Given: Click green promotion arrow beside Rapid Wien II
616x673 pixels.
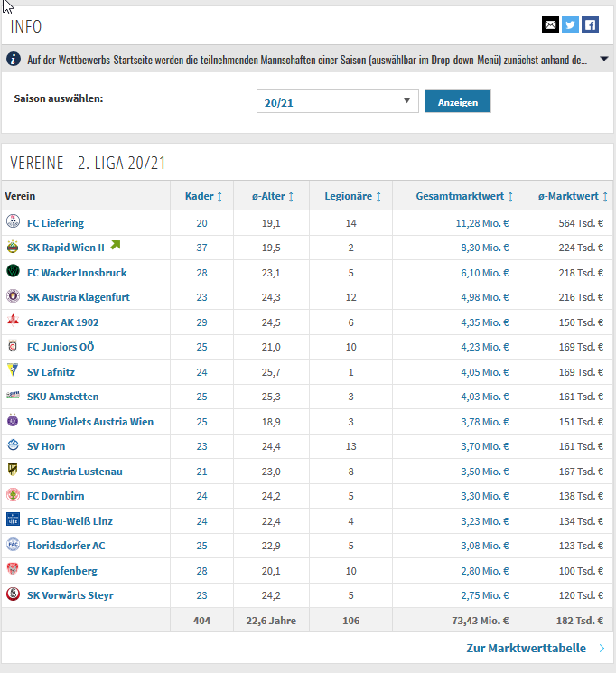Looking at the screenshot, I should 116,245.
